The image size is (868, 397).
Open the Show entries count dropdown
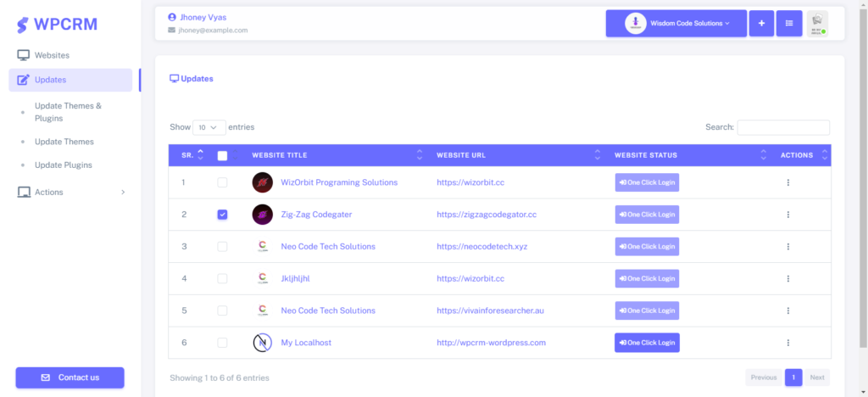[209, 127]
